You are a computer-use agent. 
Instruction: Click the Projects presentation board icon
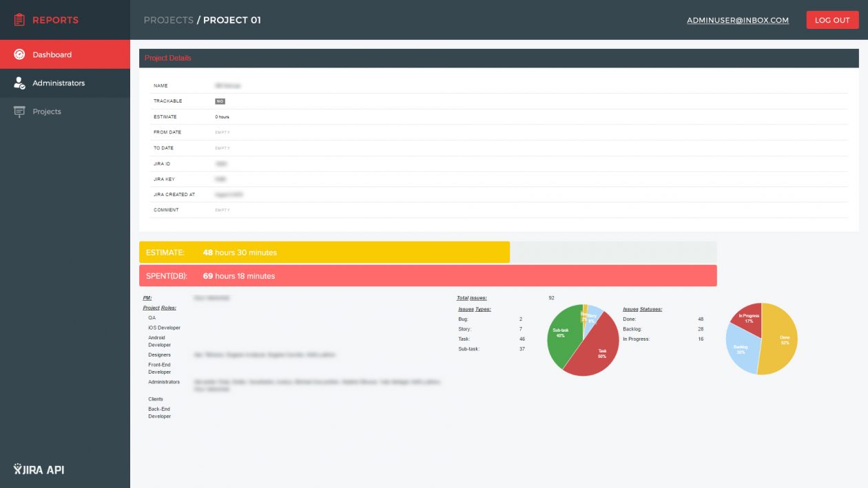pos(19,112)
